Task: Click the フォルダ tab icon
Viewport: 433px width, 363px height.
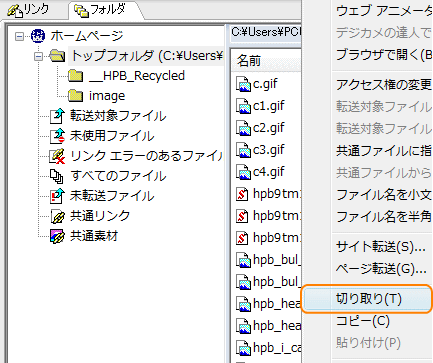Action: [81, 10]
